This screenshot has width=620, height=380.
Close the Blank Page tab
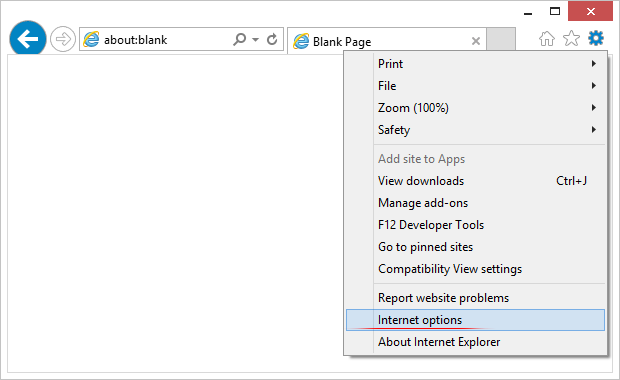point(476,41)
